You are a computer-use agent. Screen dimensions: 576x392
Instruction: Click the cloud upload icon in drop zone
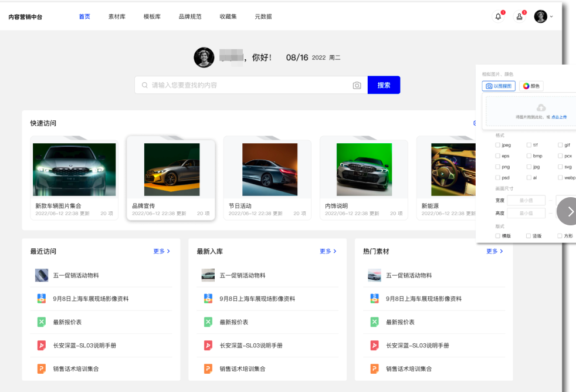coord(541,107)
